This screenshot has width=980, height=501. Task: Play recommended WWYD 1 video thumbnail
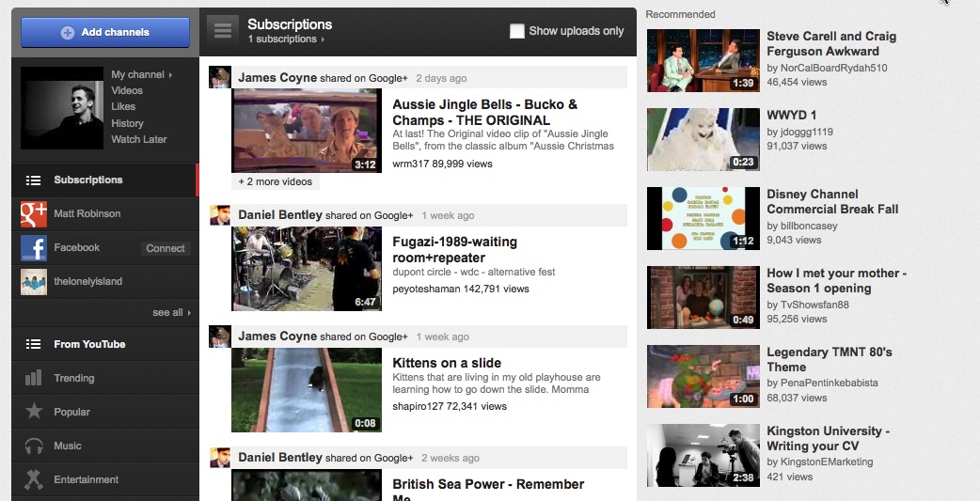703,139
